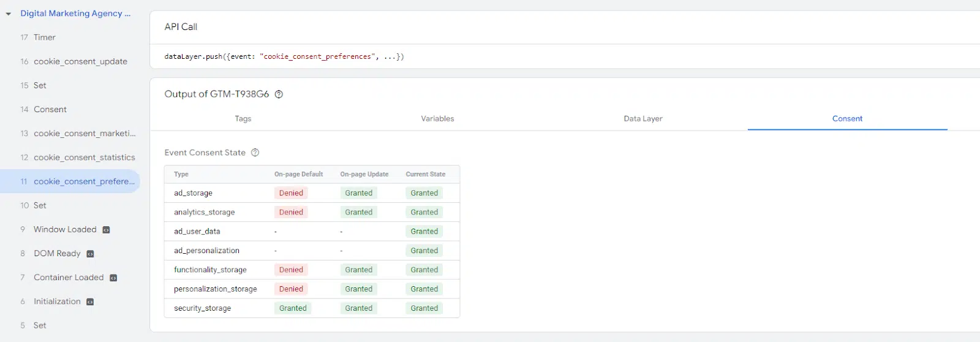Click the security_storage row's default Granted badge
The height and width of the screenshot is (342, 980).
click(293, 308)
